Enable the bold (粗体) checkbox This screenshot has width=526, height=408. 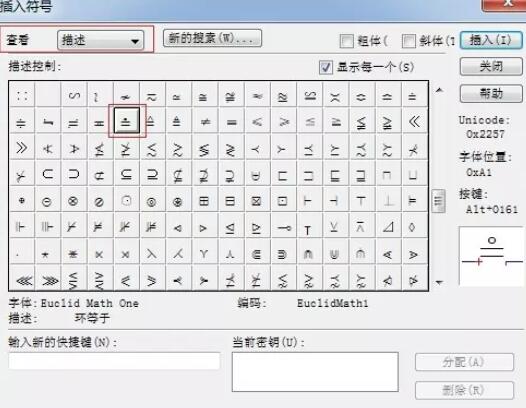coord(347,41)
